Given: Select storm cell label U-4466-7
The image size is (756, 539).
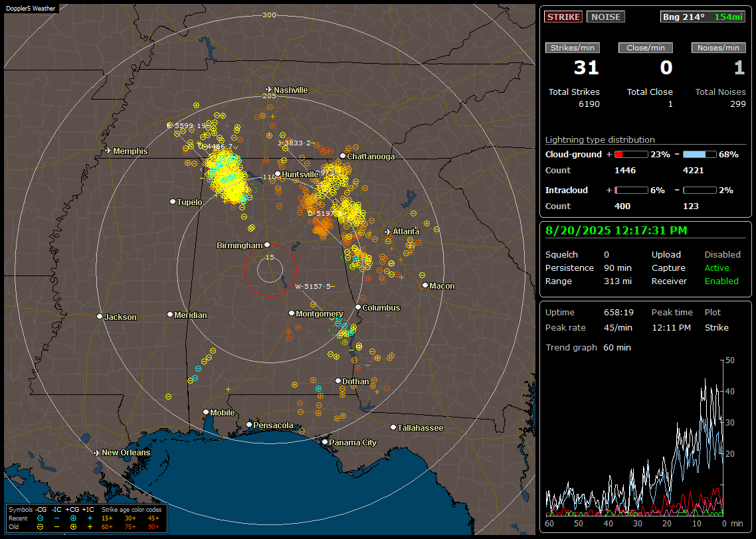Looking at the screenshot, I should point(215,147).
